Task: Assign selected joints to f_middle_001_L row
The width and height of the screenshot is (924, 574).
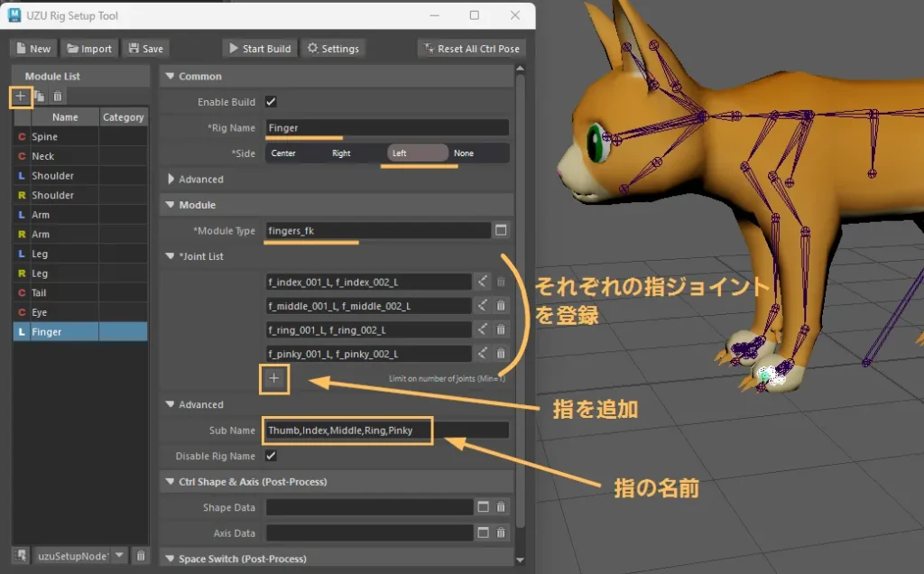Action: (483, 306)
